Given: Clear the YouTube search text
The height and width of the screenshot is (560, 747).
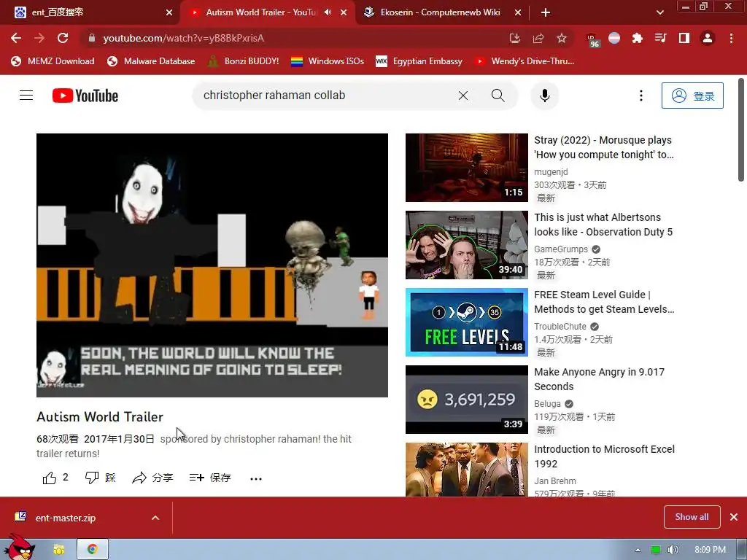Looking at the screenshot, I should tap(463, 96).
